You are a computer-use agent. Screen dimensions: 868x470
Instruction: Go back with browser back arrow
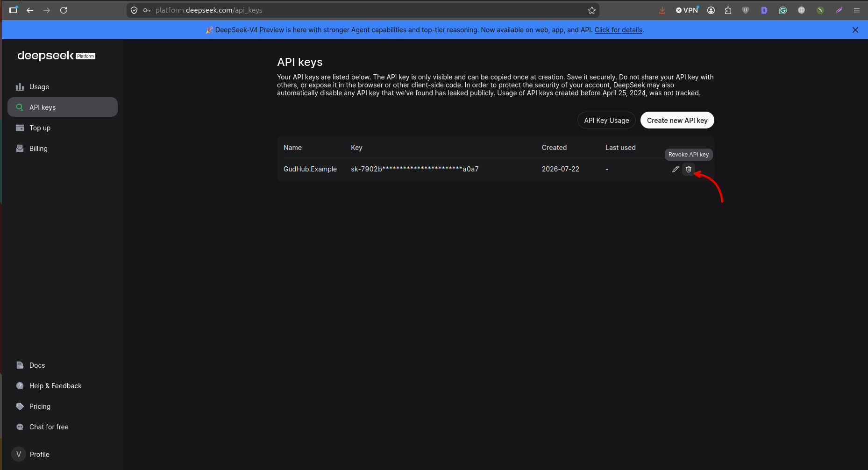pyautogui.click(x=30, y=10)
